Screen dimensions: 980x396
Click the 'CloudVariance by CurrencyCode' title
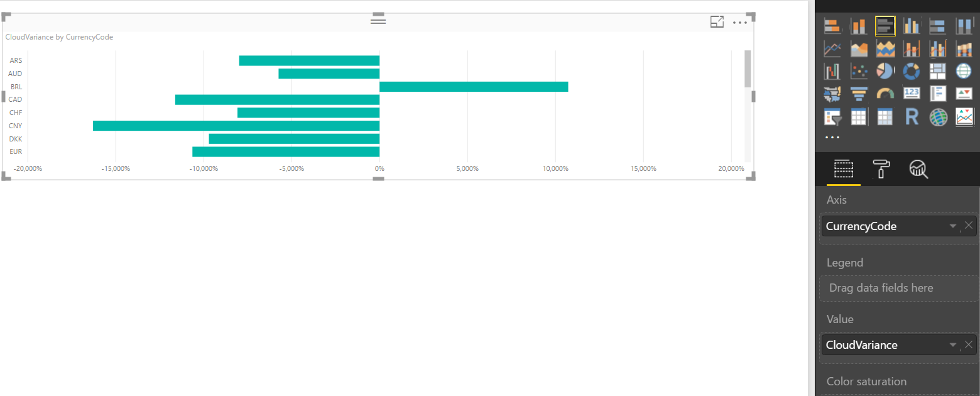click(x=59, y=37)
